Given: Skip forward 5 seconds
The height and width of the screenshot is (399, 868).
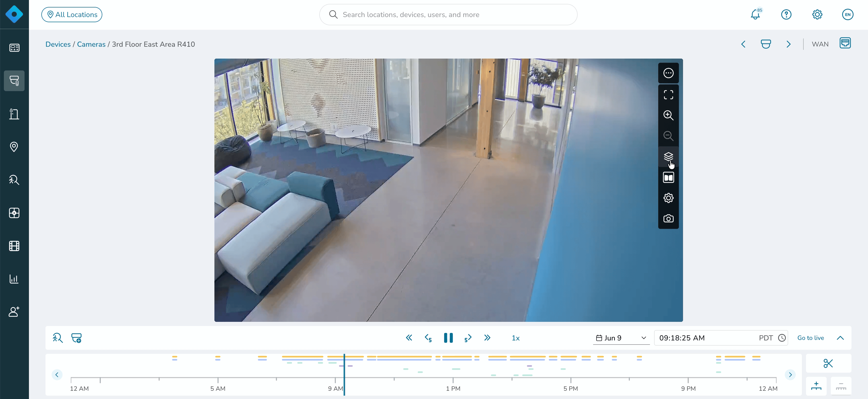Looking at the screenshot, I should tap(468, 338).
